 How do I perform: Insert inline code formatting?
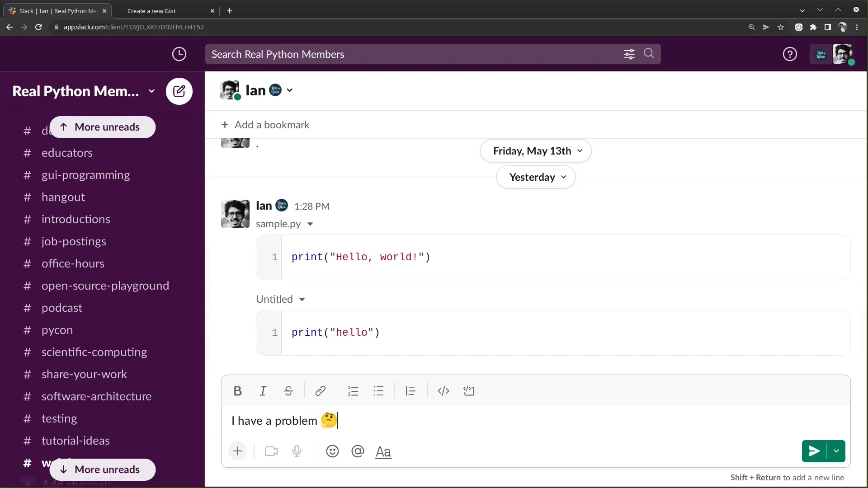[x=443, y=391]
